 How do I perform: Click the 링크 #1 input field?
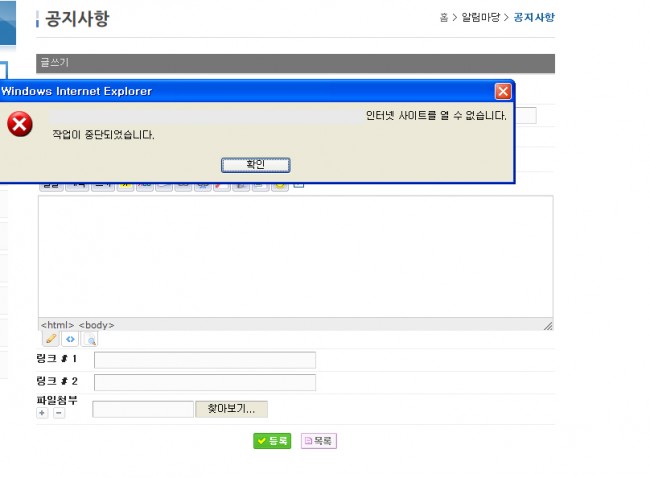205,360
